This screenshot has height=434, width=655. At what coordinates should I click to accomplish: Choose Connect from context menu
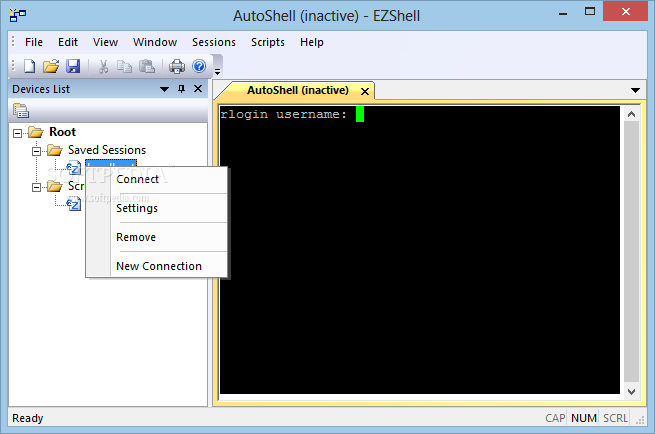[157, 179]
